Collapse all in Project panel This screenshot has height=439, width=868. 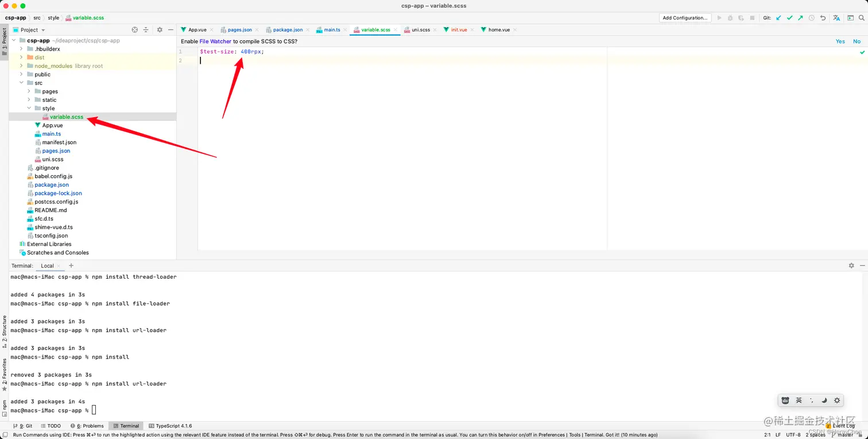146,30
